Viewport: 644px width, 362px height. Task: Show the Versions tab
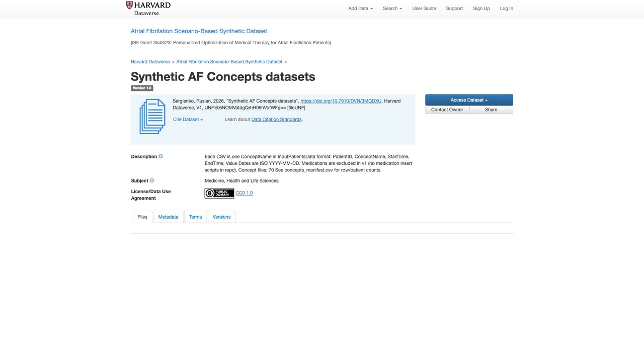[221, 217]
